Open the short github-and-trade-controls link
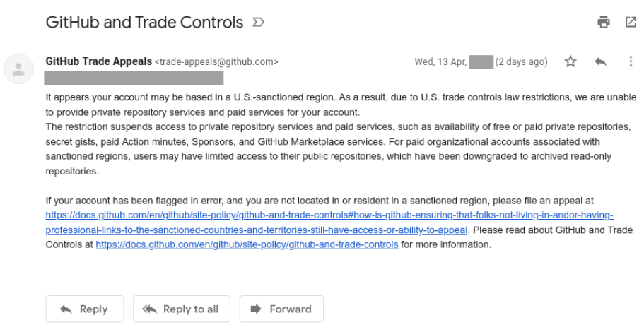 [247, 244]
